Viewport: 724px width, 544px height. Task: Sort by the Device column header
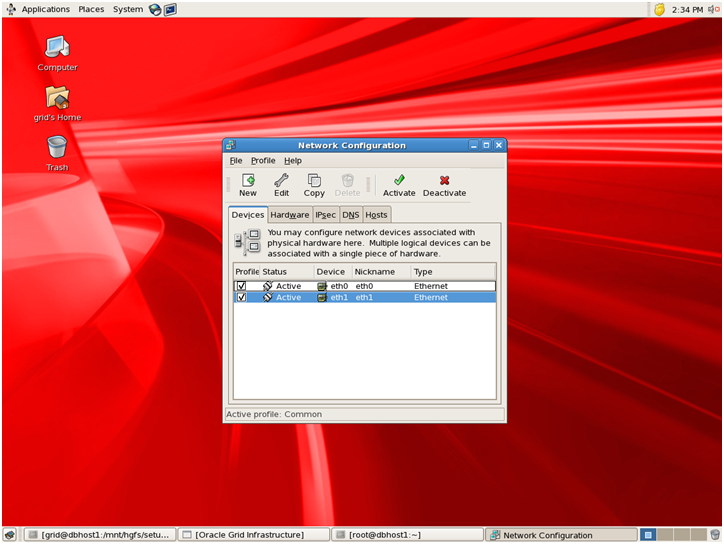pos(333,272)
